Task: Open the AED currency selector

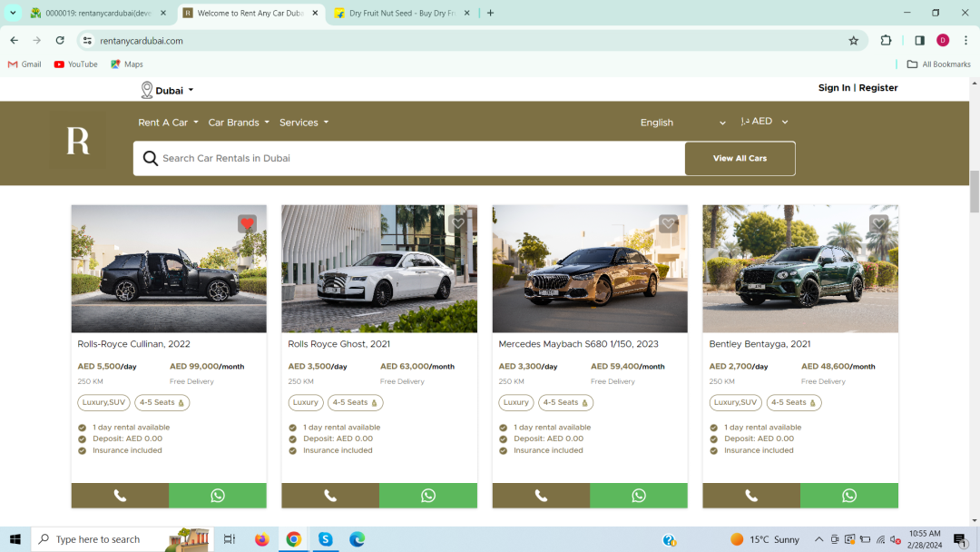Action: 764,122
